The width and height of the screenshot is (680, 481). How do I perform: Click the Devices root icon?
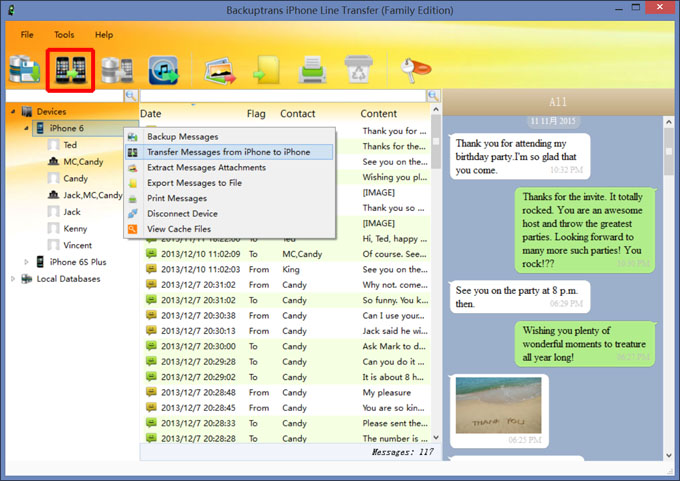27,111
